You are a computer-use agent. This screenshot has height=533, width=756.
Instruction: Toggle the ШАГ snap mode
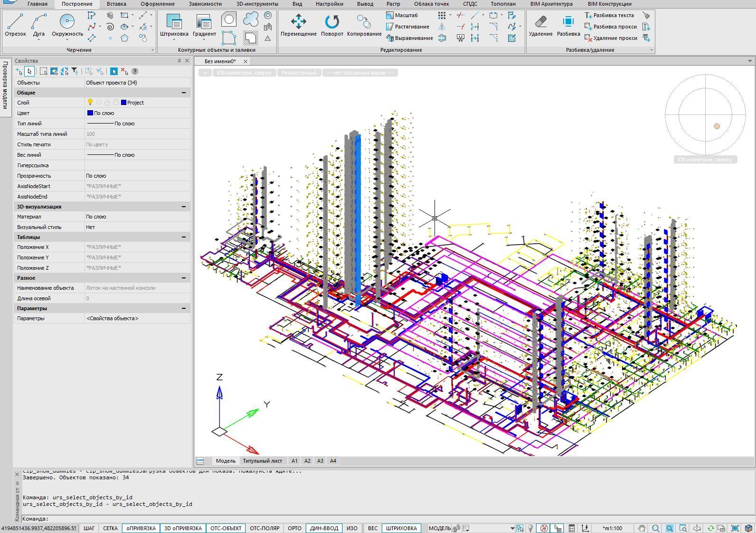[x=89, y=528]
